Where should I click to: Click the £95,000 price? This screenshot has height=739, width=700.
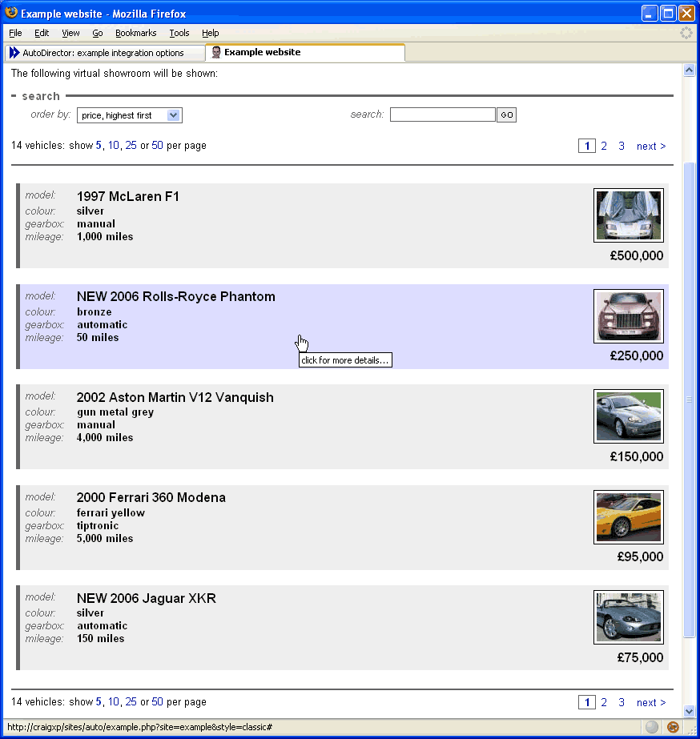pyautogui.click(x=640, y=556)
